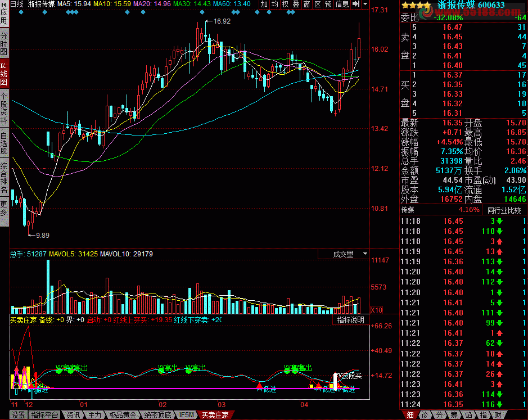Click the 委比 -32.08% value
The width and height of the screenshot is (528, 420).
(448, 17)
